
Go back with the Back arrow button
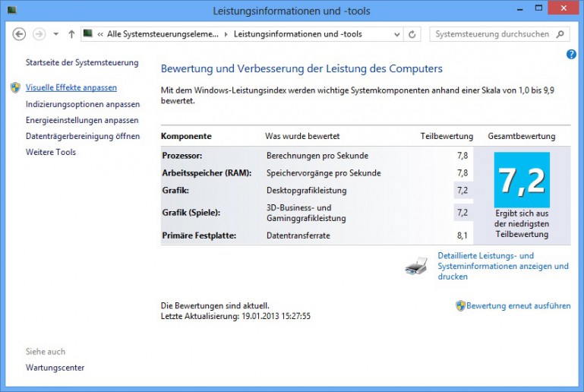tap(19, 34)
